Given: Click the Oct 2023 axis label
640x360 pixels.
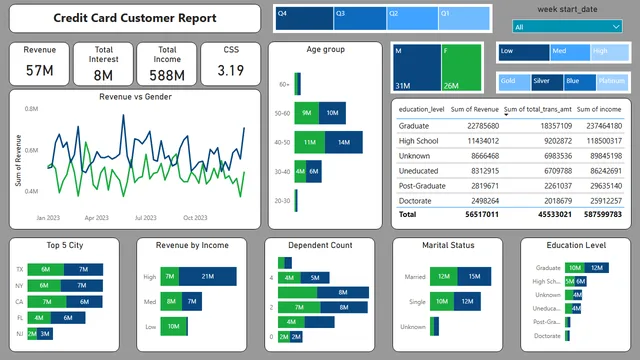Looking at the screenshot, I should click(195, 218).
